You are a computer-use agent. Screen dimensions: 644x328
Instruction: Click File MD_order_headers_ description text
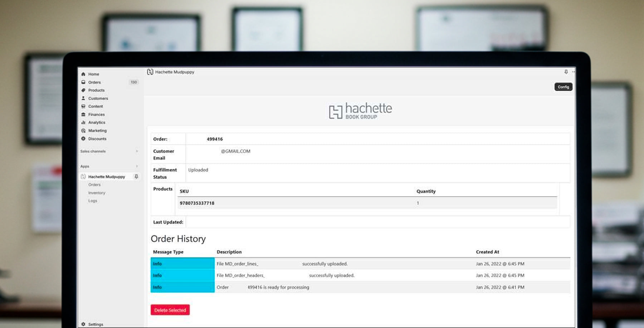(x=241, y=275)
